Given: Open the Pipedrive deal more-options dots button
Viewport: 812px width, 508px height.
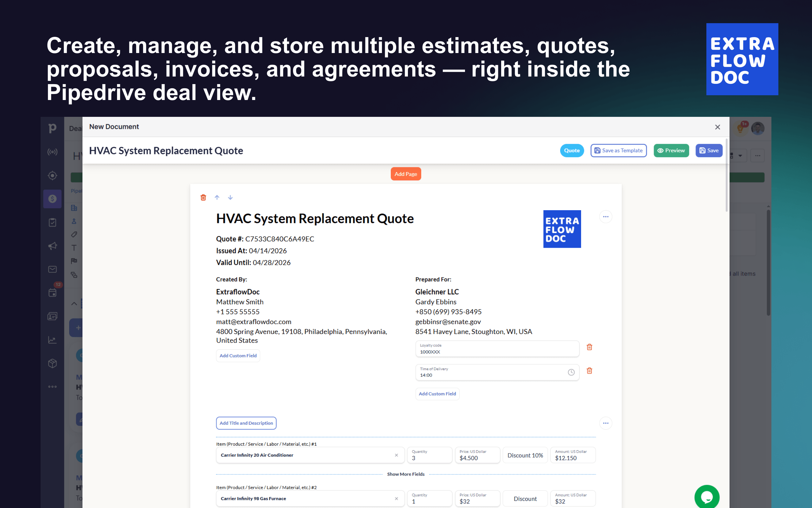Looking at the screenshot, I should 758,156.
